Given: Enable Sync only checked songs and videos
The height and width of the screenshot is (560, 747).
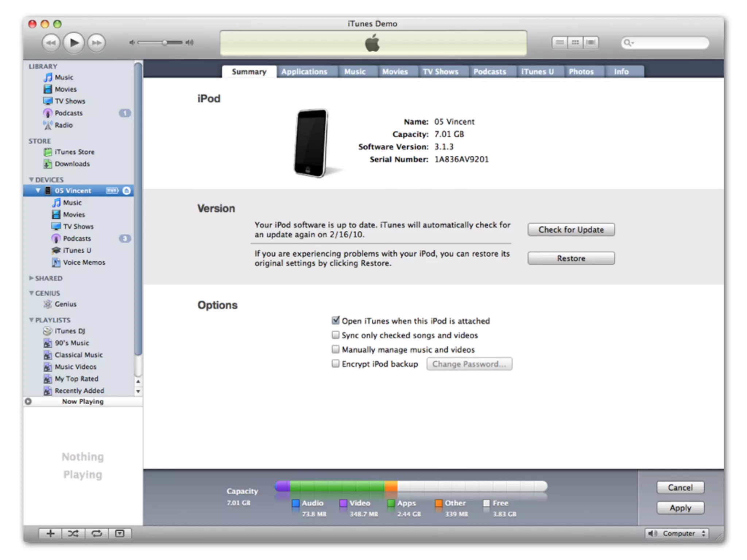Looking at the screenshot, I should pos(336,335).
